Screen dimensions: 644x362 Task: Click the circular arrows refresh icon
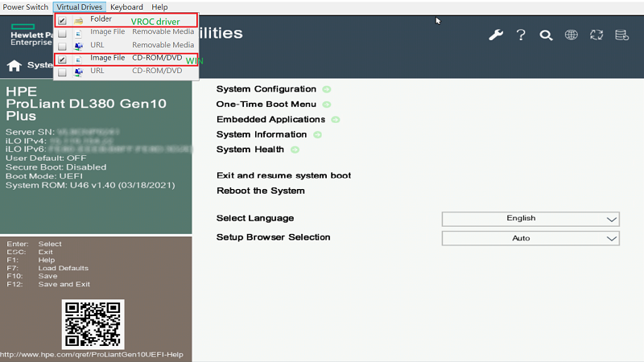click(596, 35)
